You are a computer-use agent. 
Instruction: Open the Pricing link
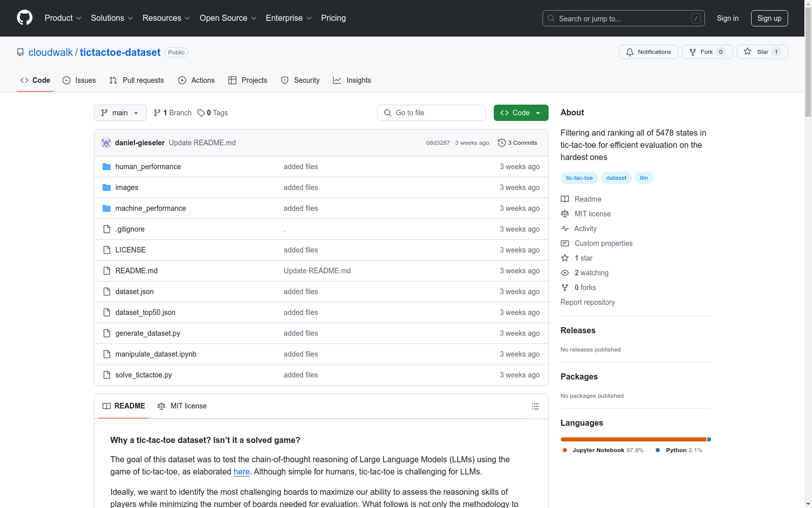coord(333,18)
